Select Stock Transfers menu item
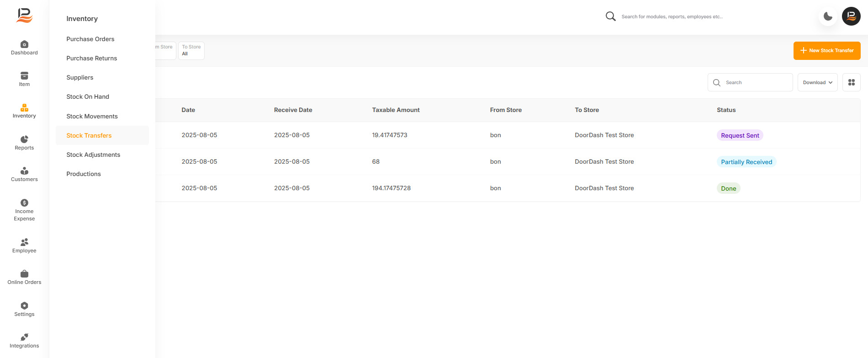 (102, 135)
